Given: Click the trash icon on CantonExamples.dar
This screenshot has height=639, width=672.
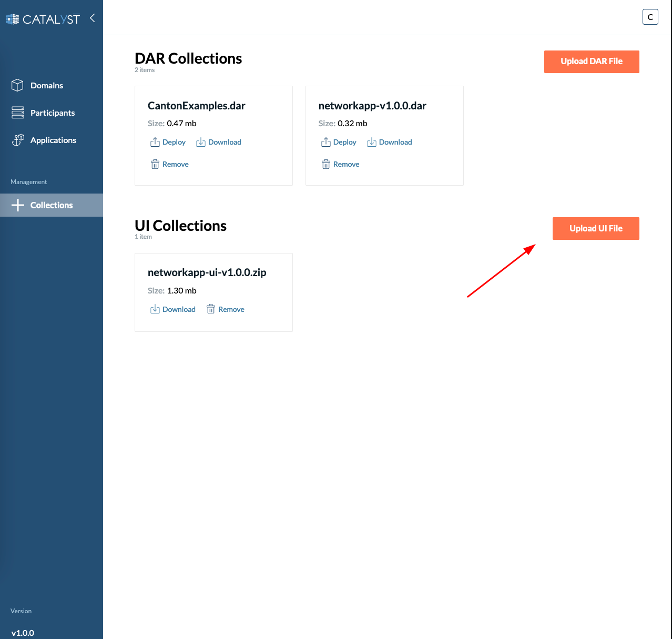Looking at the screenshot, I should (x=155, y=164).
